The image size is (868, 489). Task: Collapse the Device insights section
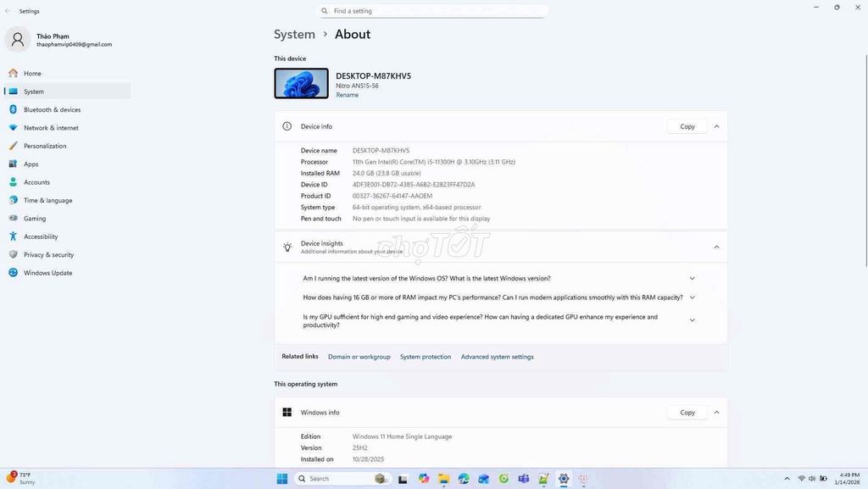(716, 247)
